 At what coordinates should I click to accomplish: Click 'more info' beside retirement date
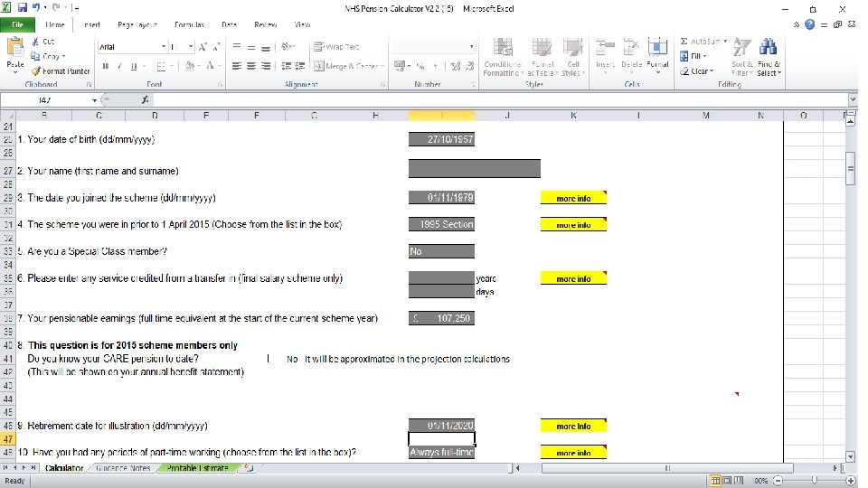pyautogui.click(x=573, y=426)
